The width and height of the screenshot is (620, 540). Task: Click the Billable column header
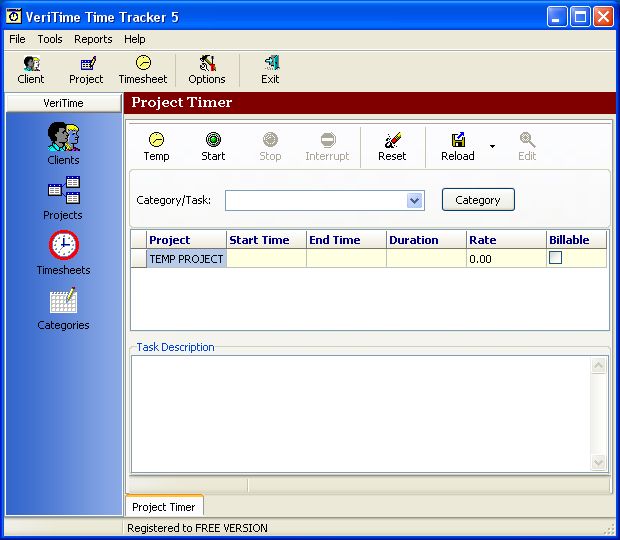(x=577, y=240)
